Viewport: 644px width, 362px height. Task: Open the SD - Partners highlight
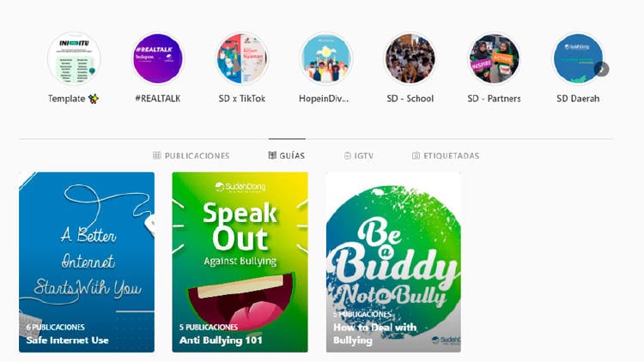point(494,58)
